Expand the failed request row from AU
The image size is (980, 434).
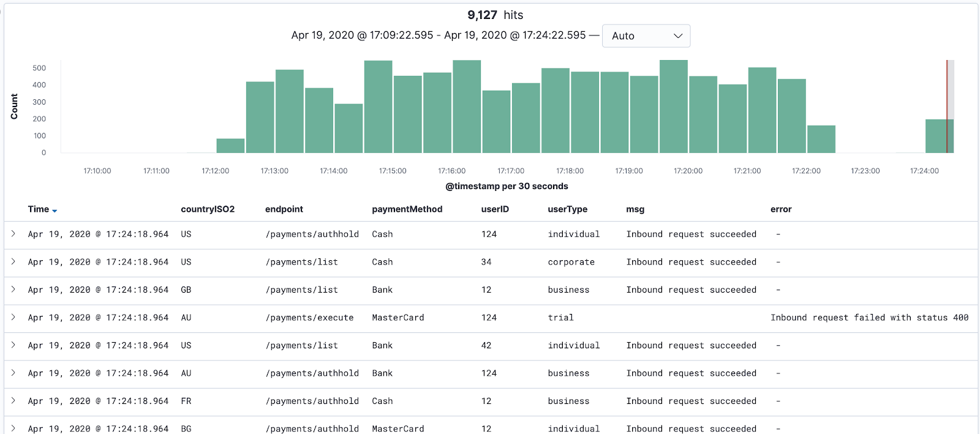13,317
